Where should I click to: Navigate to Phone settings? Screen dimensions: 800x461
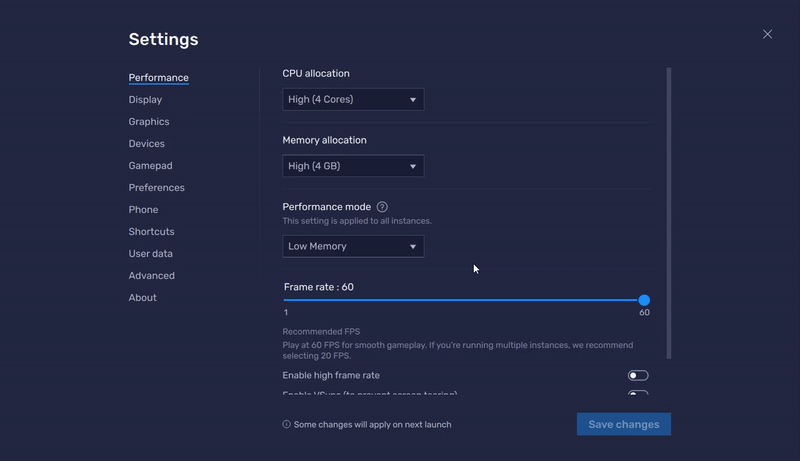(x=143, y=210)
